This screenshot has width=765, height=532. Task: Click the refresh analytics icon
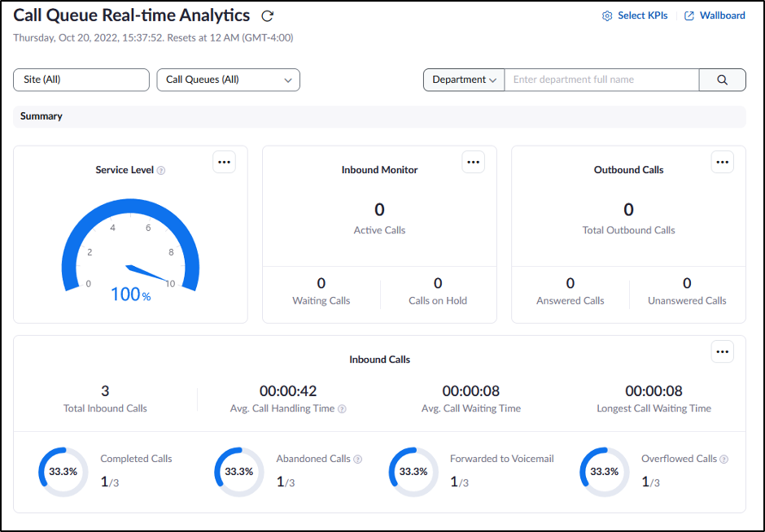pos(267,15)
